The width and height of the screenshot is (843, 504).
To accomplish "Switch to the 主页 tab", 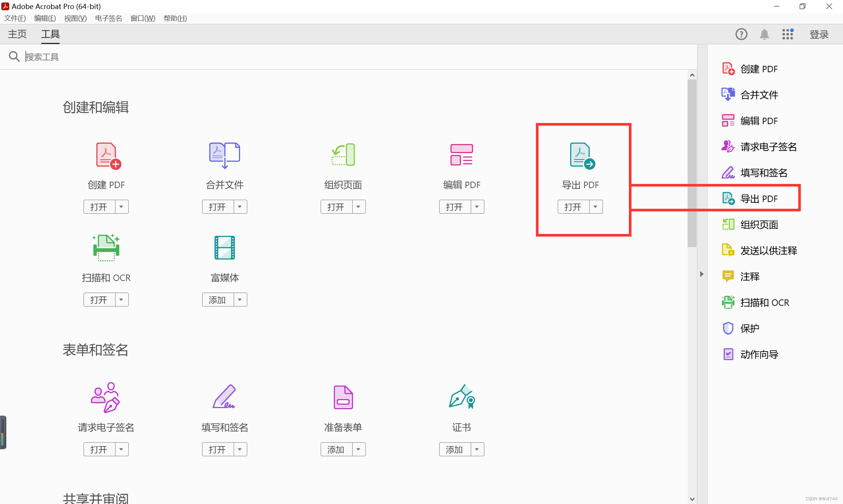I will coord(17,34).
